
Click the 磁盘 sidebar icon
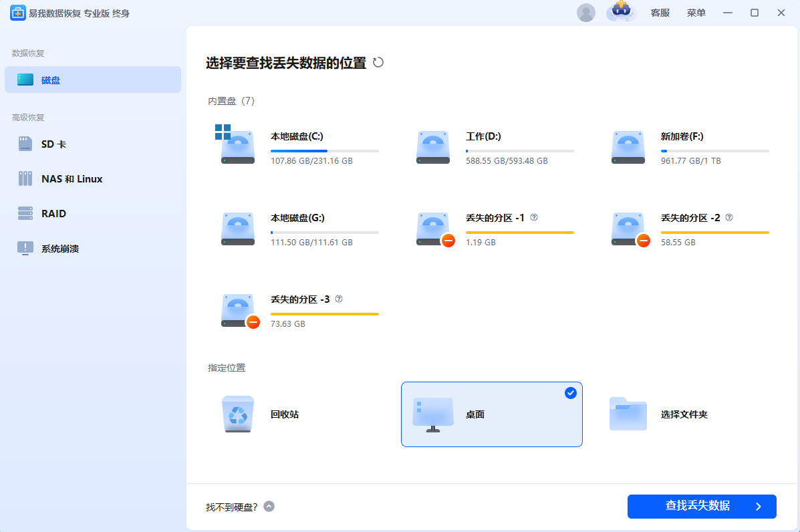[x=25, y=80]
